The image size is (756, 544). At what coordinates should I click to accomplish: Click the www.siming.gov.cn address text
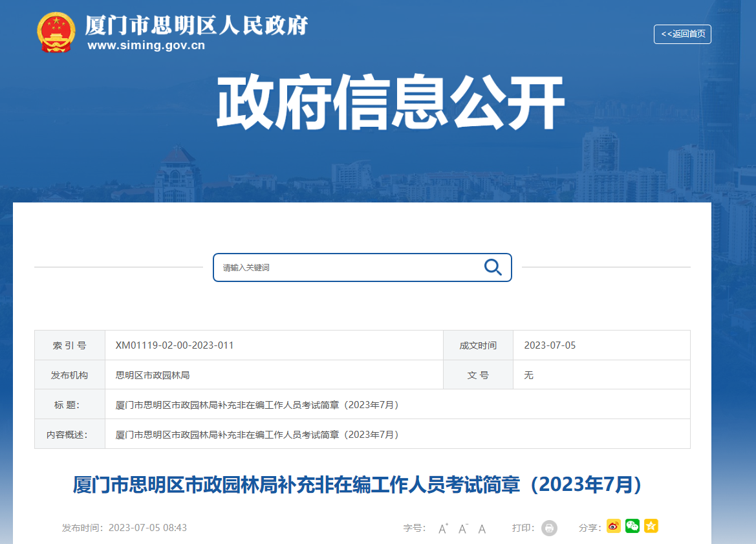pyautogui.click(x=146, y=45)
